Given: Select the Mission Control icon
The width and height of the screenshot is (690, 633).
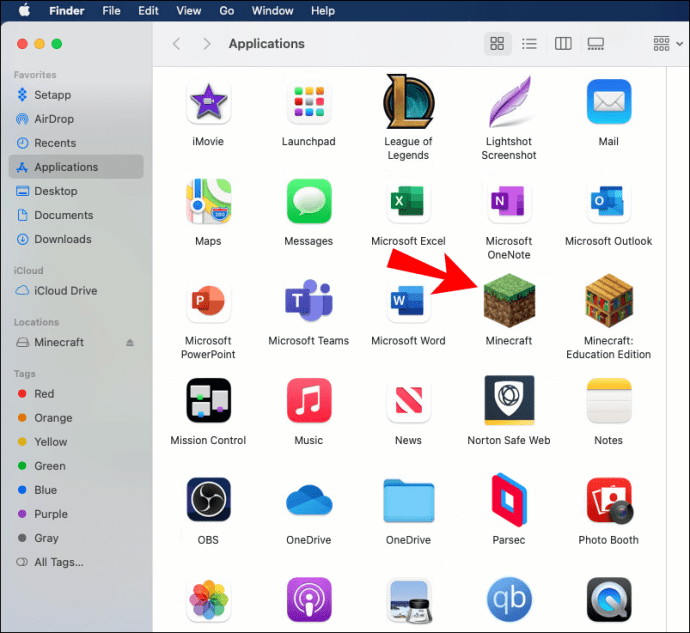Looking at the screenshot, I should click(209, 400).
